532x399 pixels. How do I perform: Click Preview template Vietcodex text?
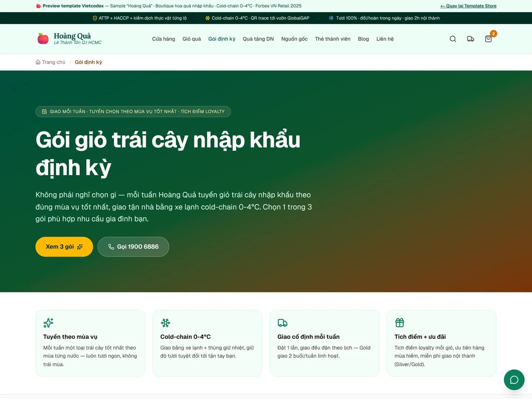[x=73, y=6]
